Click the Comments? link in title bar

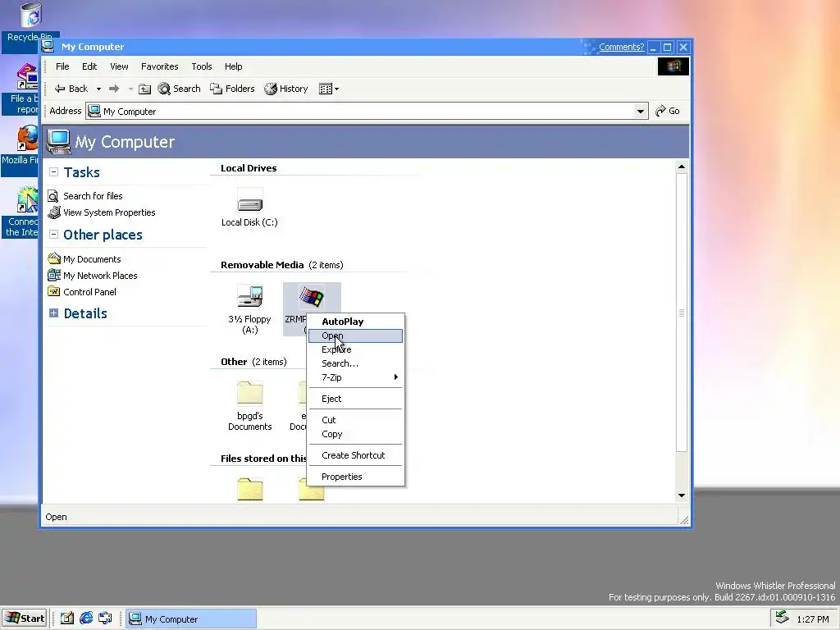point(622,47)
